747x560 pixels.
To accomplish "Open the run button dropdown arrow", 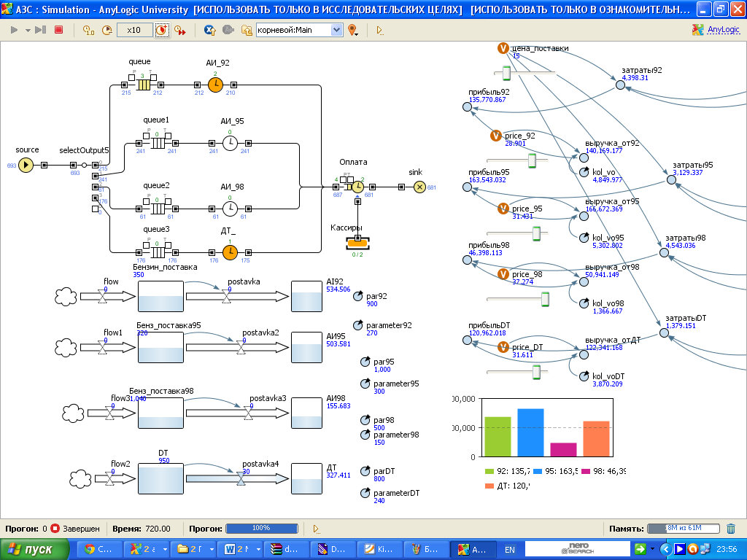I will coord(27,31).
